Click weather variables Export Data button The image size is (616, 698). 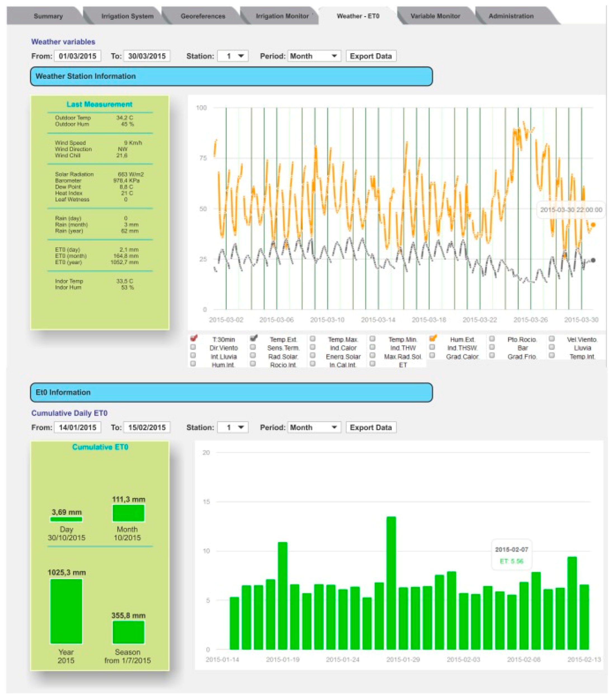(371, 56)
